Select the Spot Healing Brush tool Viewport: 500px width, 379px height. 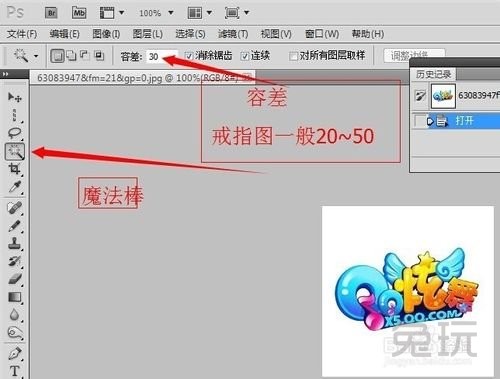point(14,208)
